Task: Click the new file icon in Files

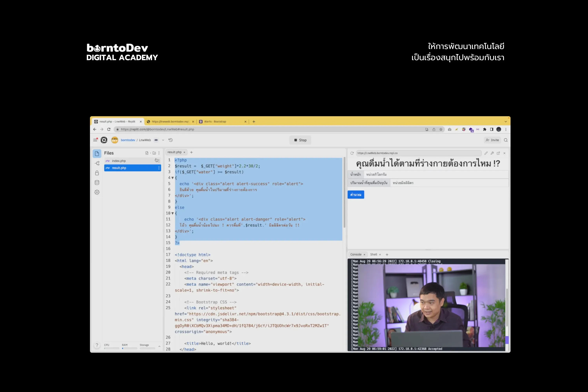Action: click(147, 153)
